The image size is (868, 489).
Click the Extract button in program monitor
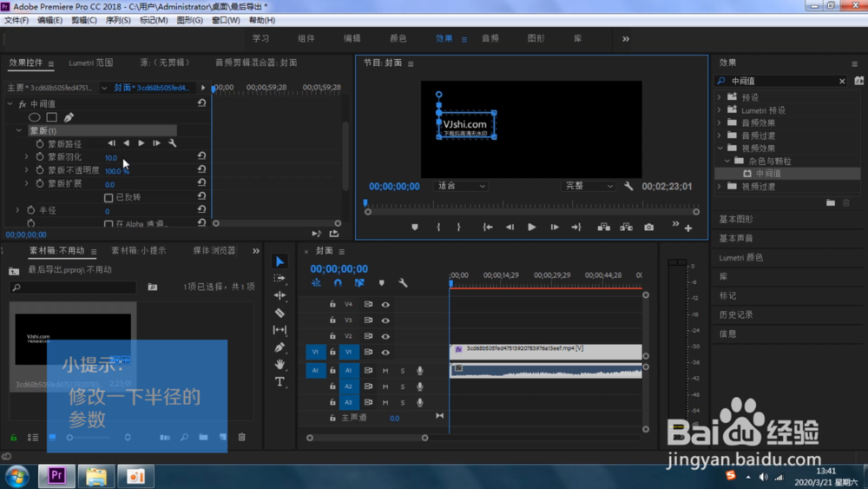pyautogui.click(x=626, y=227)
